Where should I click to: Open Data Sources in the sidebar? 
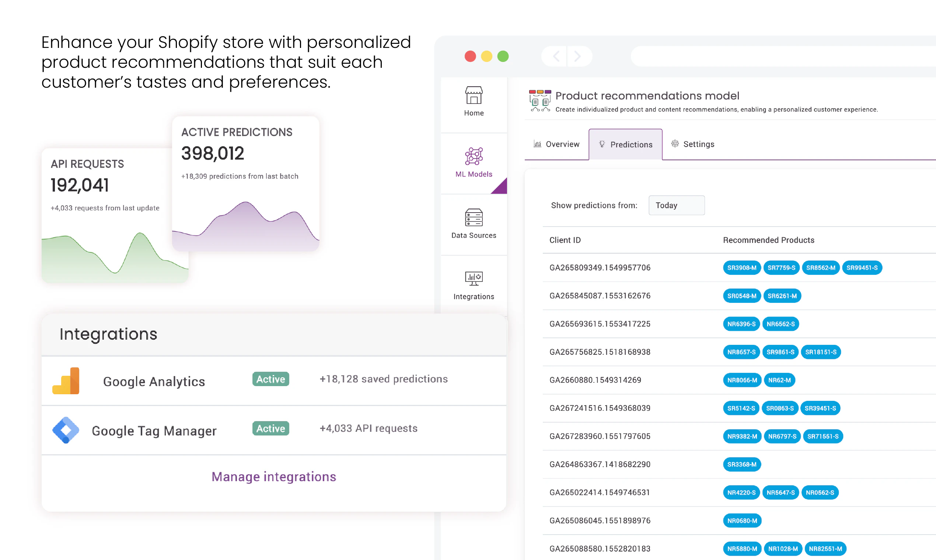click(x=474, y=217)
